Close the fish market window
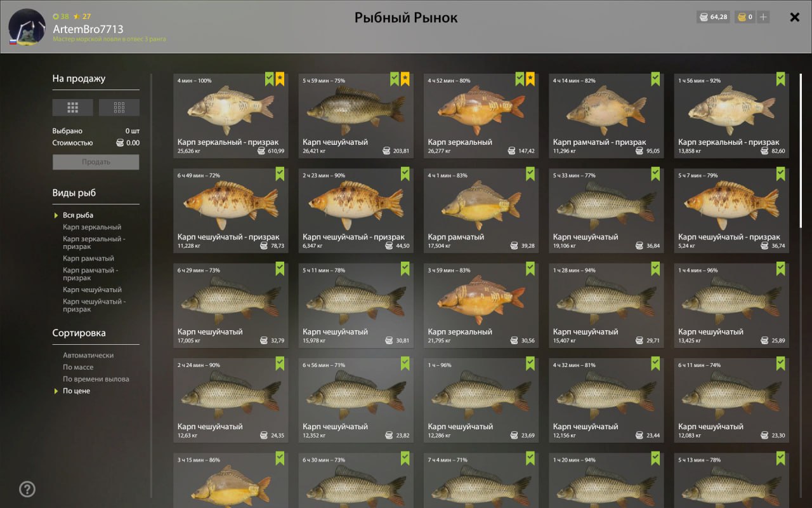Viewport: 812px width, 508px height. (794, 17)
